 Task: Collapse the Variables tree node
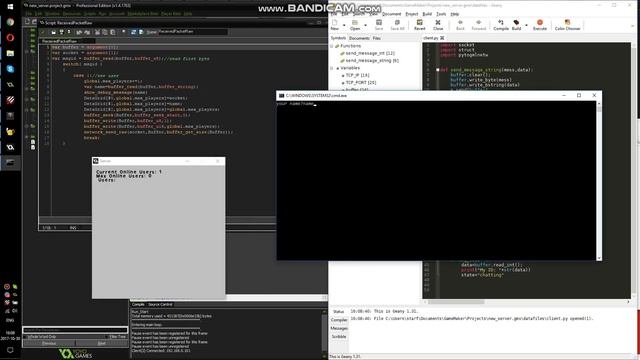(332, 68)
